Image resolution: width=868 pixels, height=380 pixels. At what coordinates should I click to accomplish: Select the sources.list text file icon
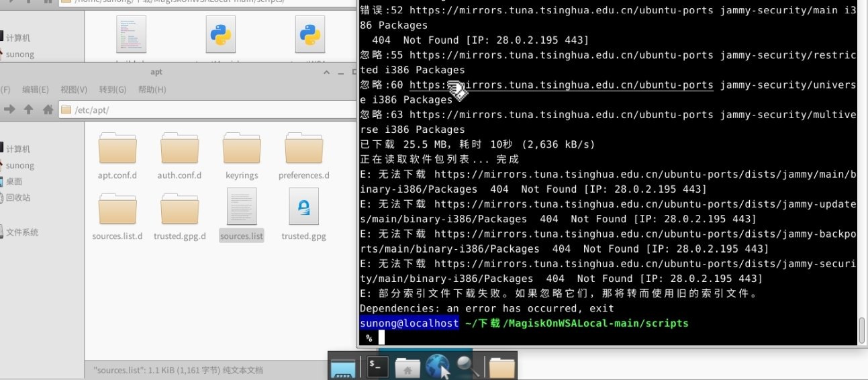[242, 207]
